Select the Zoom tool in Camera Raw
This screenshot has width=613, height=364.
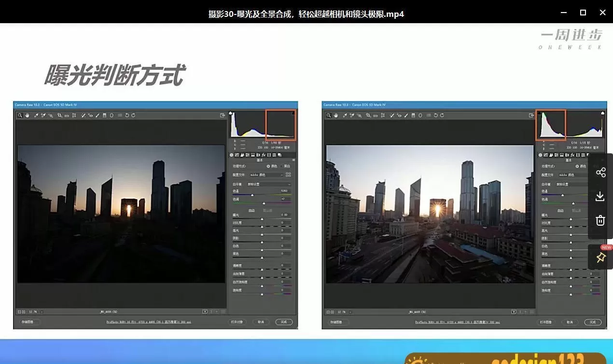coord(20,115)
